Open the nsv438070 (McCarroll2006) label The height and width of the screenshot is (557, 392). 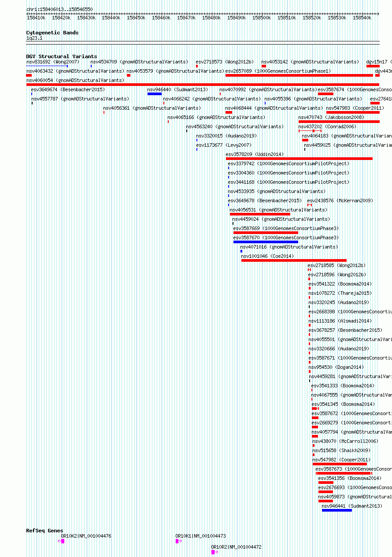[345, 441]
